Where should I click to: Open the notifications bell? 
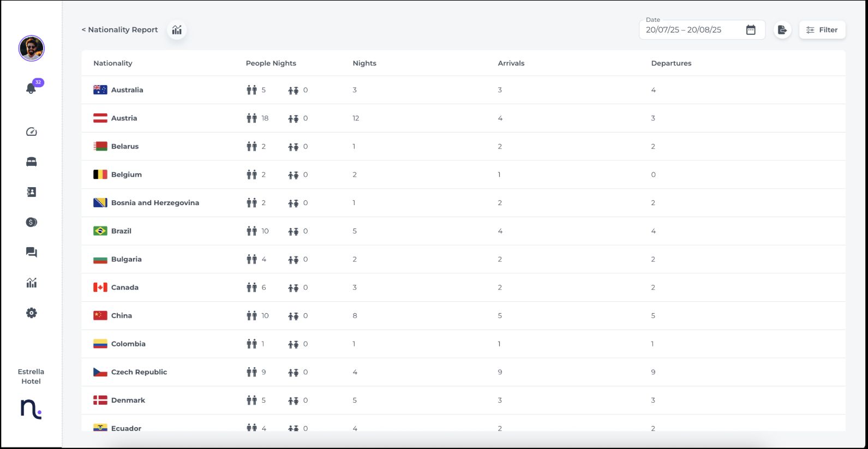31,88
